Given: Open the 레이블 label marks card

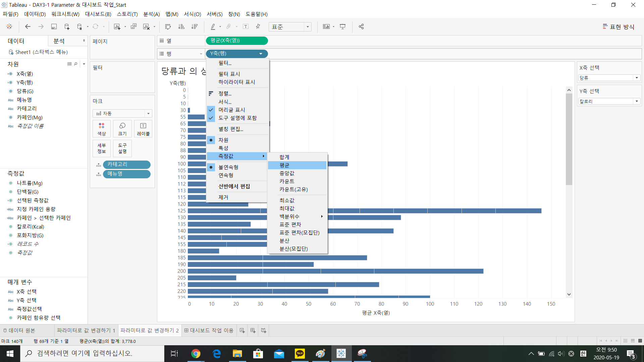Looking at the screenshot, I should [x=143, y=129].
